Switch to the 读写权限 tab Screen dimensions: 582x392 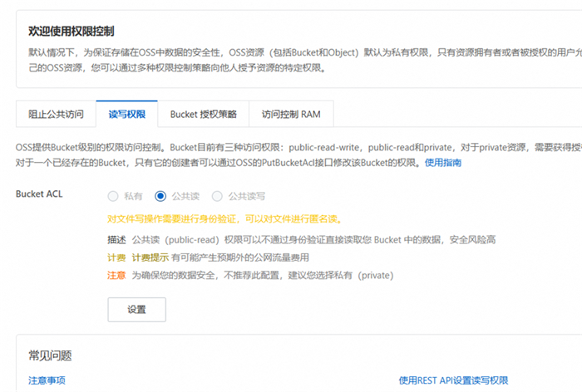[x=127, y=115]
